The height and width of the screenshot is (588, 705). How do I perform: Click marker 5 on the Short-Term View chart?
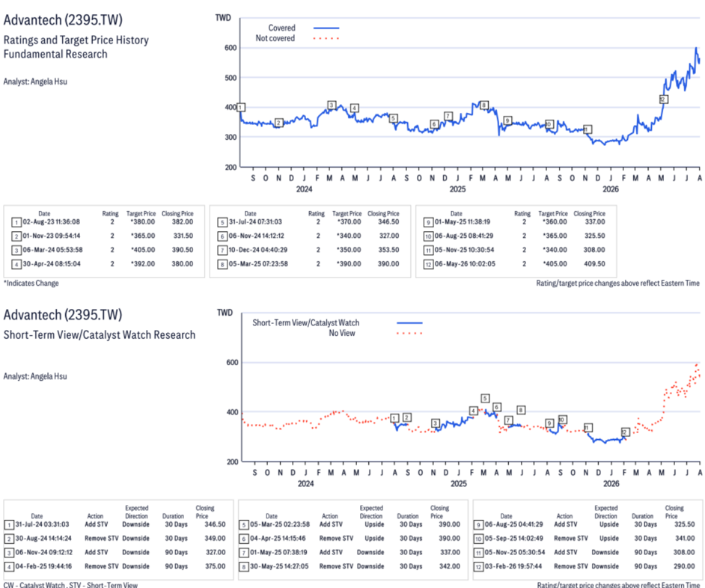point(485,398)
